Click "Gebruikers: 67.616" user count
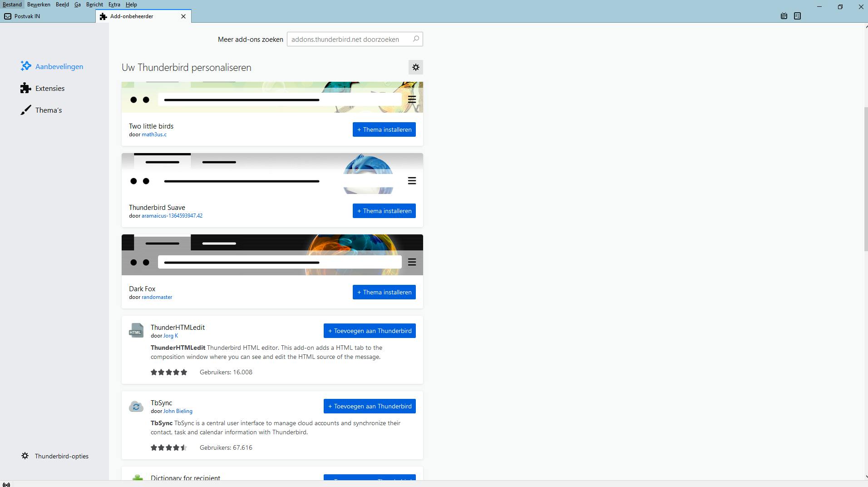This screenshot has width=868, height=487. pos(226,447)
